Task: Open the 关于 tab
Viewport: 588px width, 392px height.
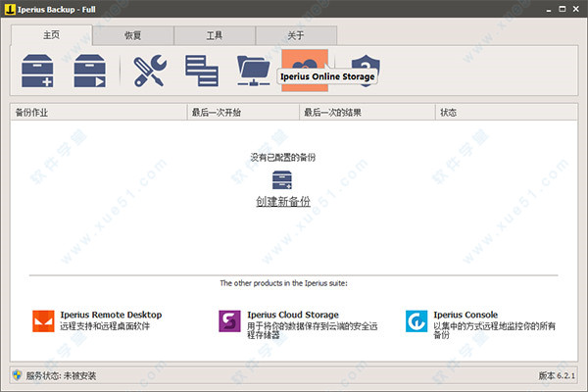Action: (x=296, y=35)
